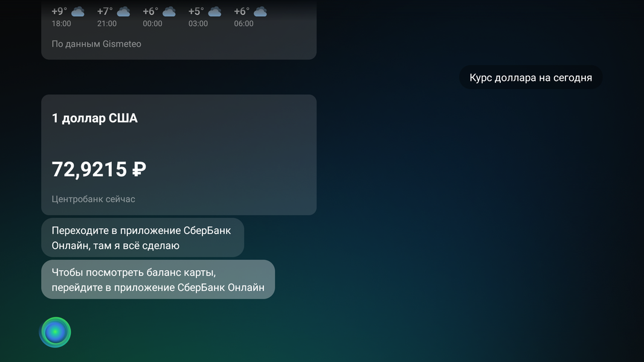
Task: Open the weather forecast card
Action: tap(179, 30)
